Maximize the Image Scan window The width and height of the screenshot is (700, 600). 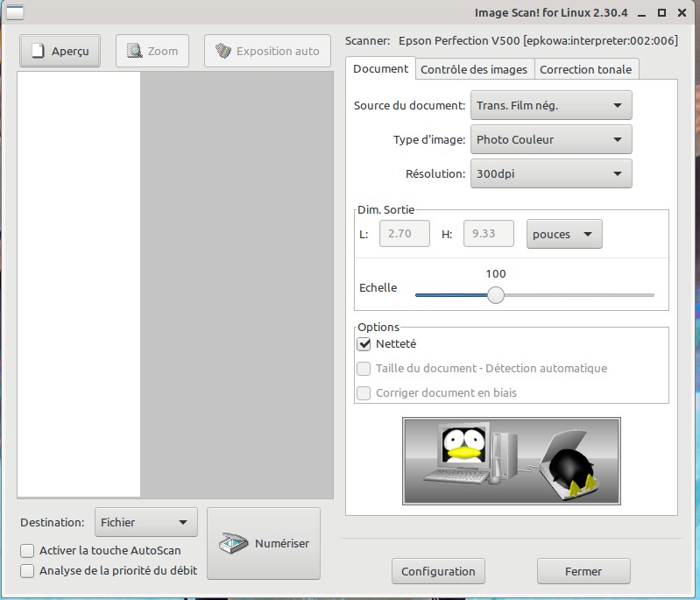pyautogui.click(x=662, y=12)
